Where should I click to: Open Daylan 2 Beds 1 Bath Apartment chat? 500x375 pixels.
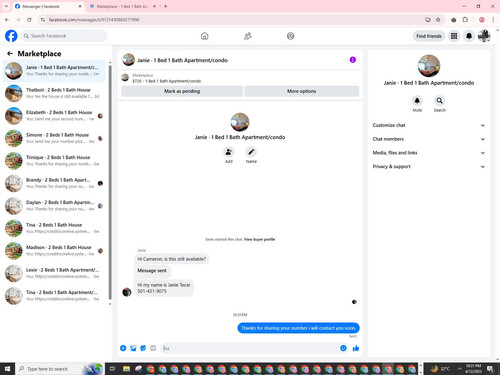54,206
